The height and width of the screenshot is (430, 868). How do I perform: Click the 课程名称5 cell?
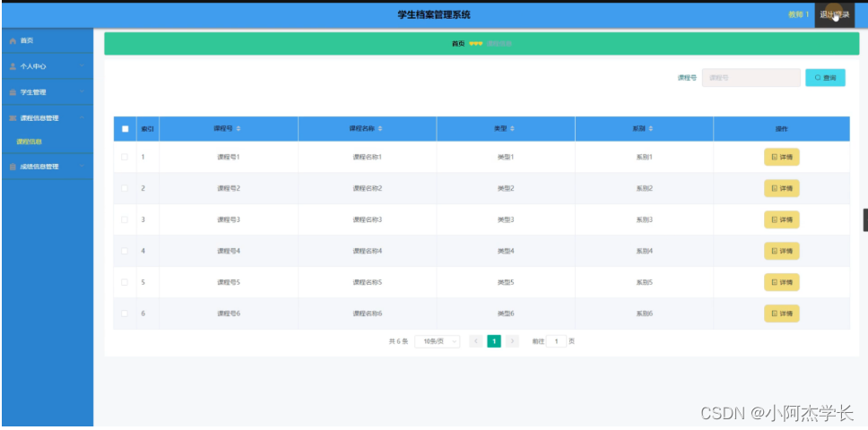point(368,282)
